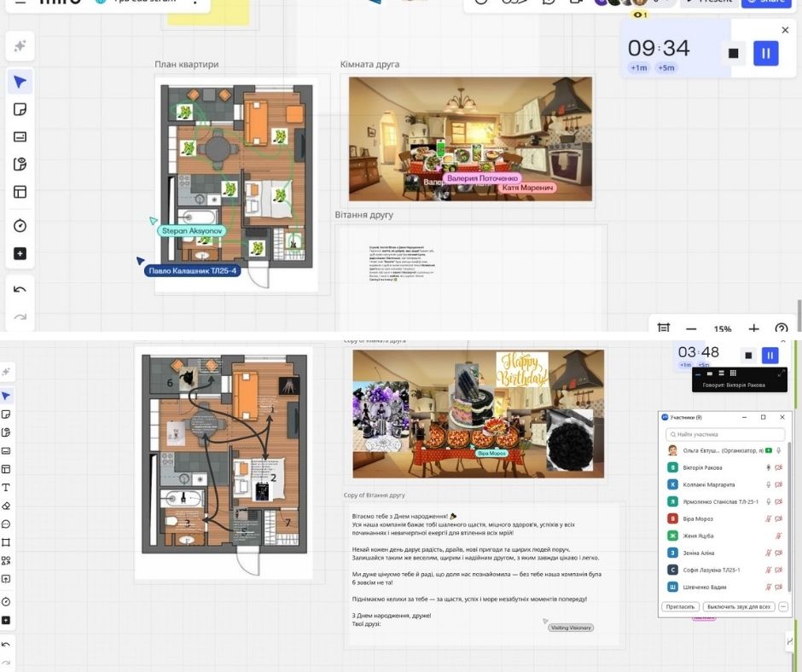Click Выключить звук для всех button
Image resolution: width=802 pixels, height=672 pixels.
(738, 606)
